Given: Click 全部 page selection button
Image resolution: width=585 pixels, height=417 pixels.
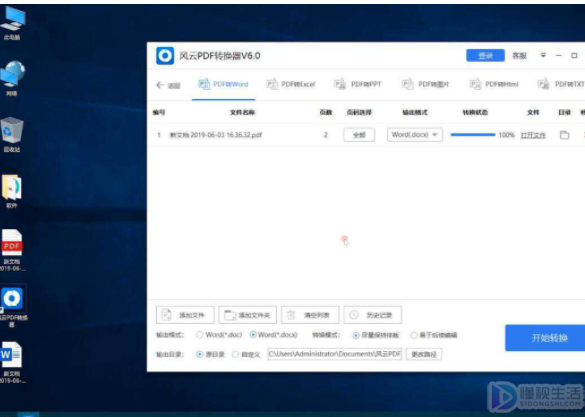Looking at the screenshot, I should (359, 135).
